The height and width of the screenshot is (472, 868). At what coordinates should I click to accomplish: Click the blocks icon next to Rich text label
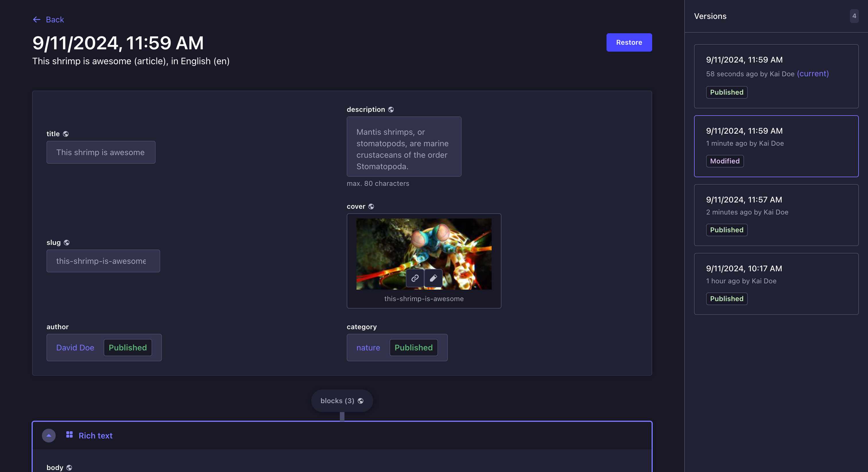(69, 435)
